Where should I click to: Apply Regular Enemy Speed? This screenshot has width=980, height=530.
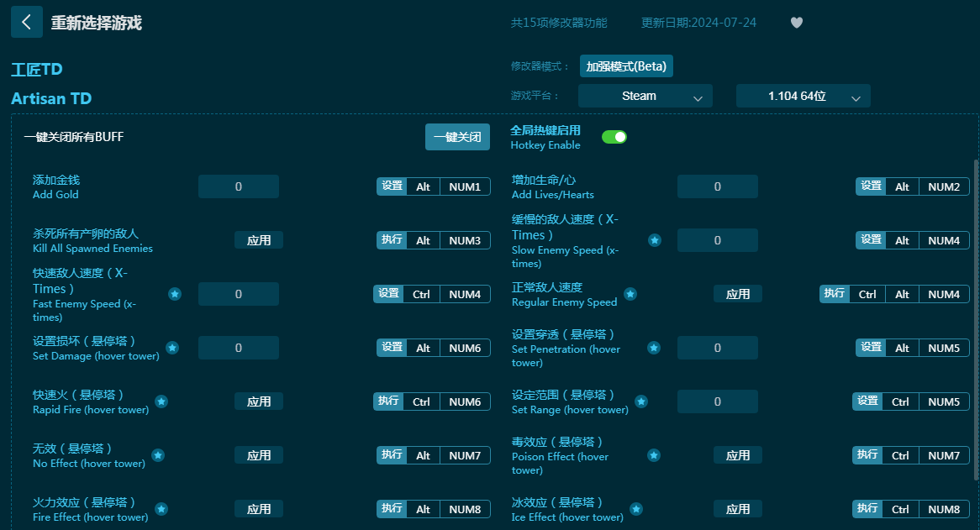[738, 294]
